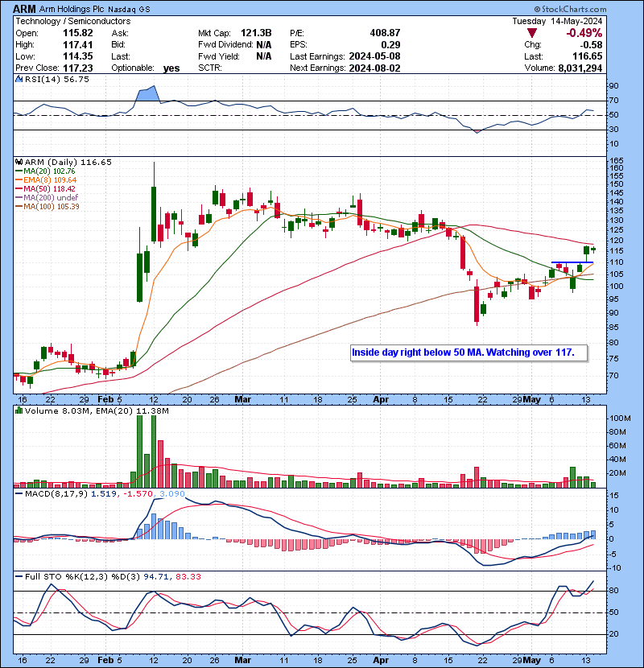Viewport: 644px width, 668px height.
Task: Click the RSI line icon beside RSI(14)
Action: 19,79
